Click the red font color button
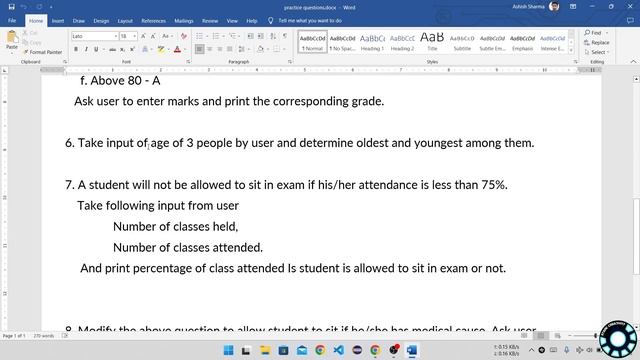640x360 pixels. coord(177,49)
